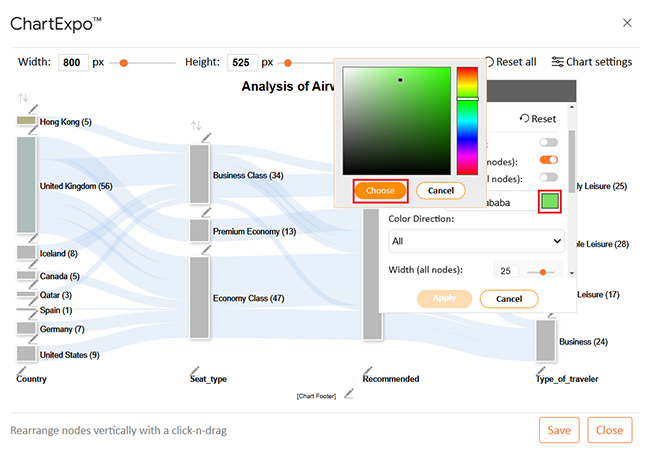Click the Premium Economy (13) label
The image size is (650, 465).
(255, 231)
